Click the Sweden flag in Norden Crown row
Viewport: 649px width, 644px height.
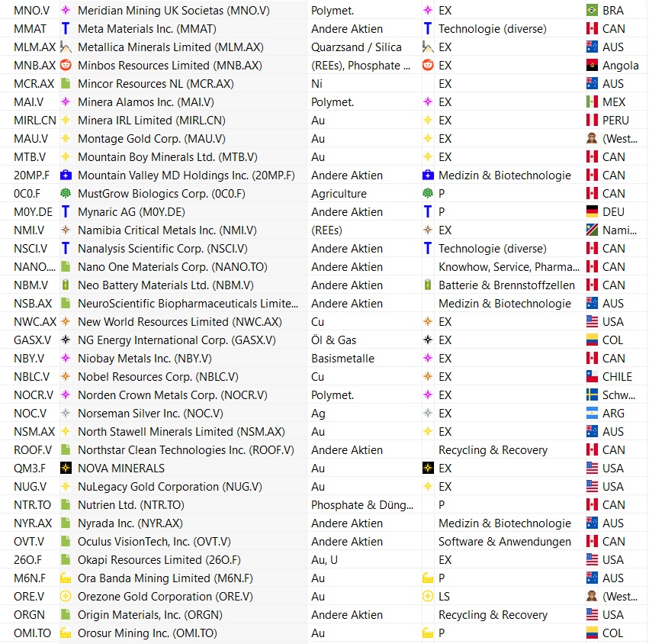(592, 394)
